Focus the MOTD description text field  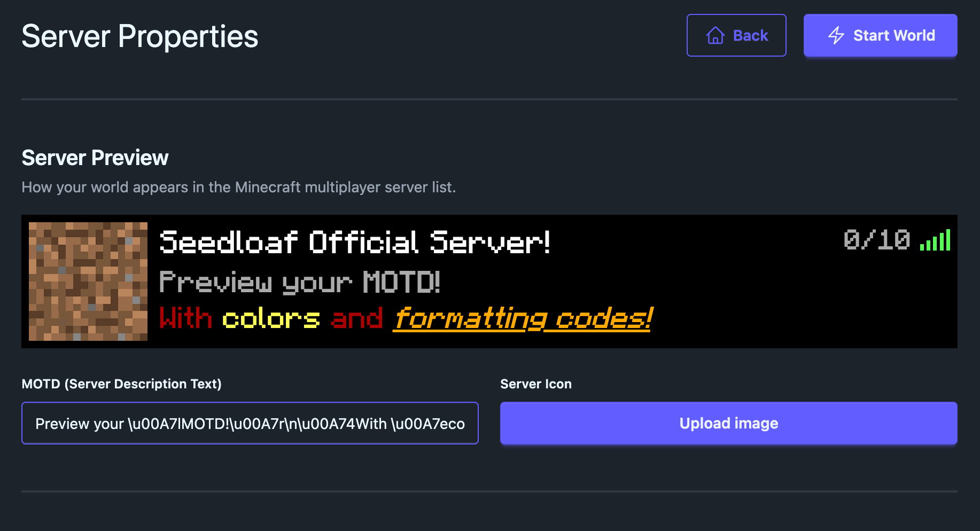250,423
